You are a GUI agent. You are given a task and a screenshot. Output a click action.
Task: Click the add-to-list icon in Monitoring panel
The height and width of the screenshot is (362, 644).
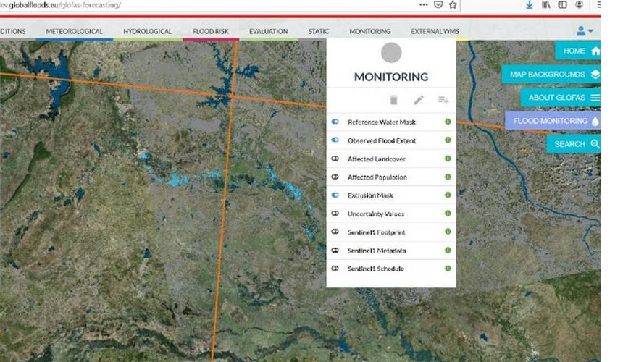tap(443, 100)
